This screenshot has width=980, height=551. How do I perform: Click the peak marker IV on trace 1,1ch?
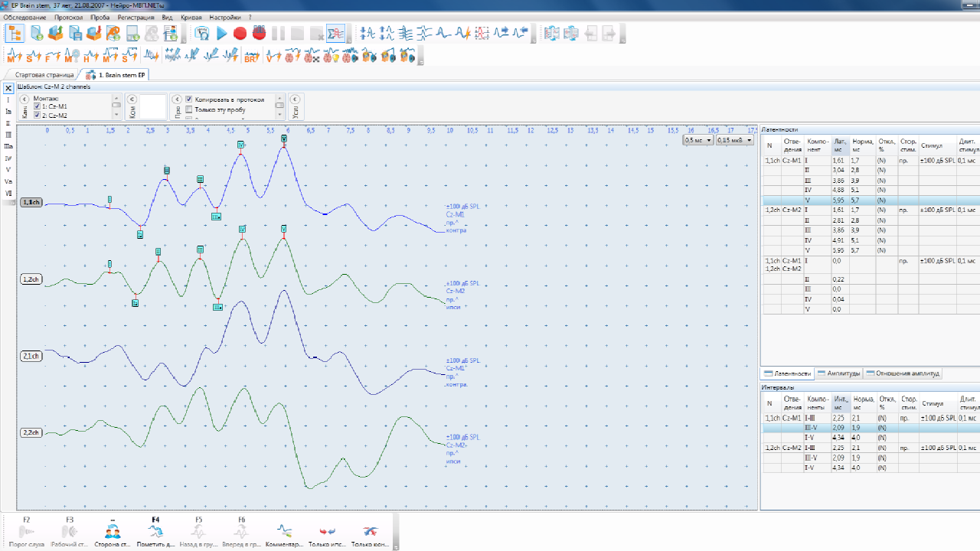click(x=240, y=144)
